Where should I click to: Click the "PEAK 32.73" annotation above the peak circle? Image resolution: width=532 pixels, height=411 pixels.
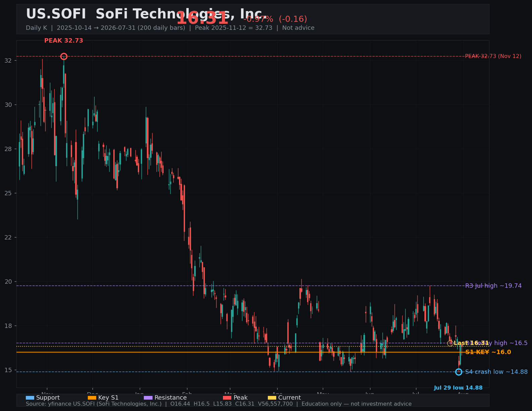coord(64,41)
